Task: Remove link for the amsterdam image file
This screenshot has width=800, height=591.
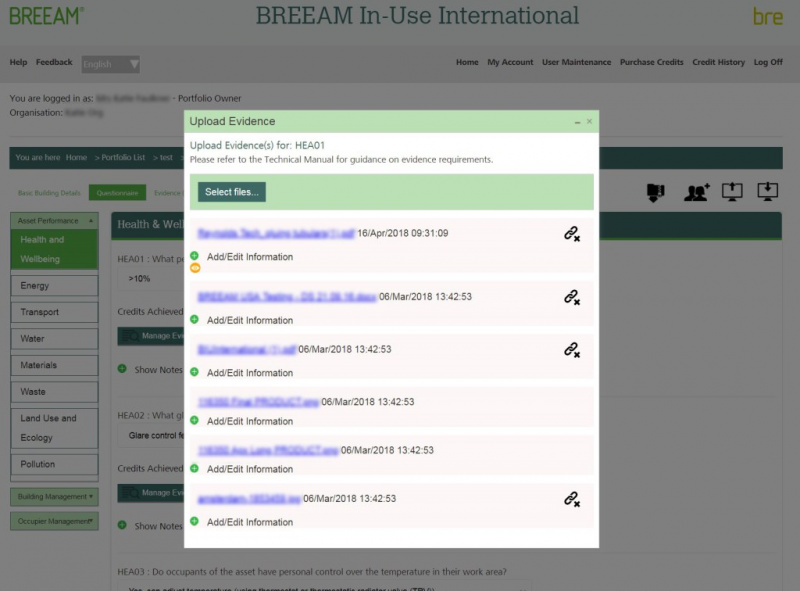Action: coord(571,499)
